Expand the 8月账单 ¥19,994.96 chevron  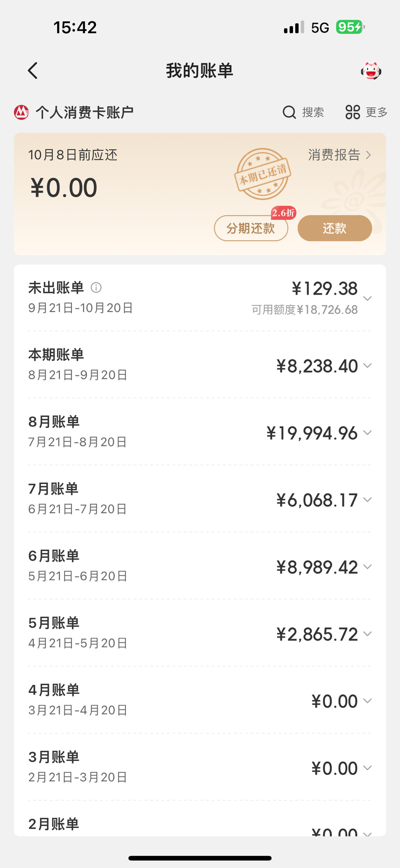[x=367, y=433]
